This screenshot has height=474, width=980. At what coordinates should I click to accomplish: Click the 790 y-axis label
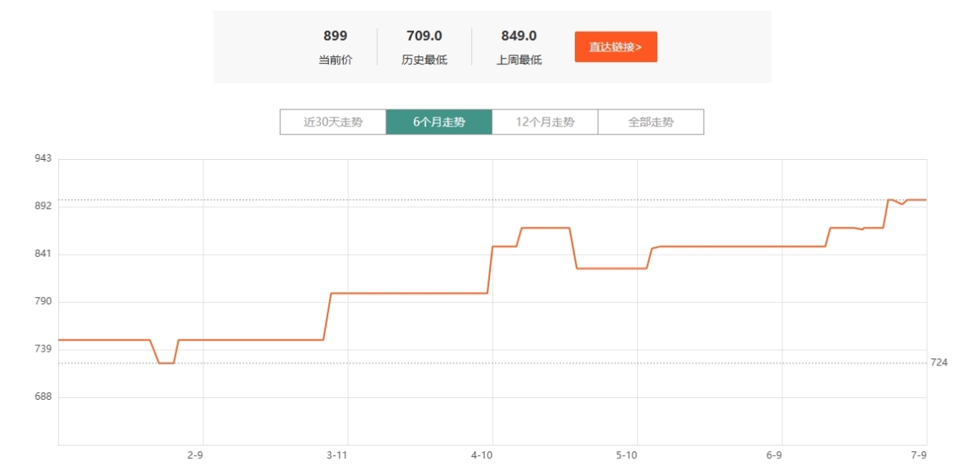click(x=43, y=301)
